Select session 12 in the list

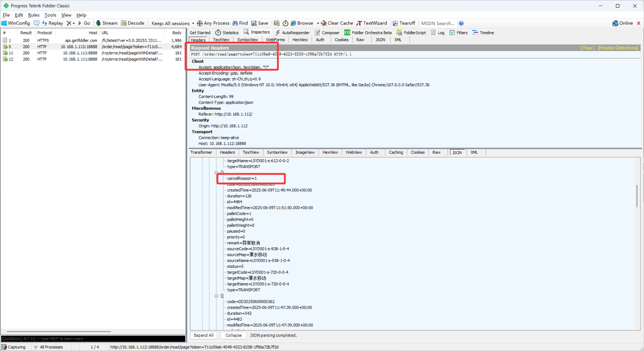(93, 59)
